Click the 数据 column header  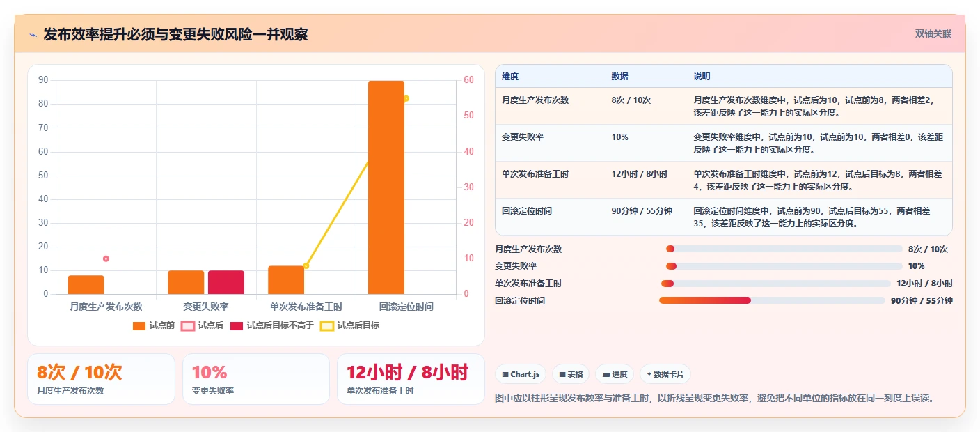point(620,77)
